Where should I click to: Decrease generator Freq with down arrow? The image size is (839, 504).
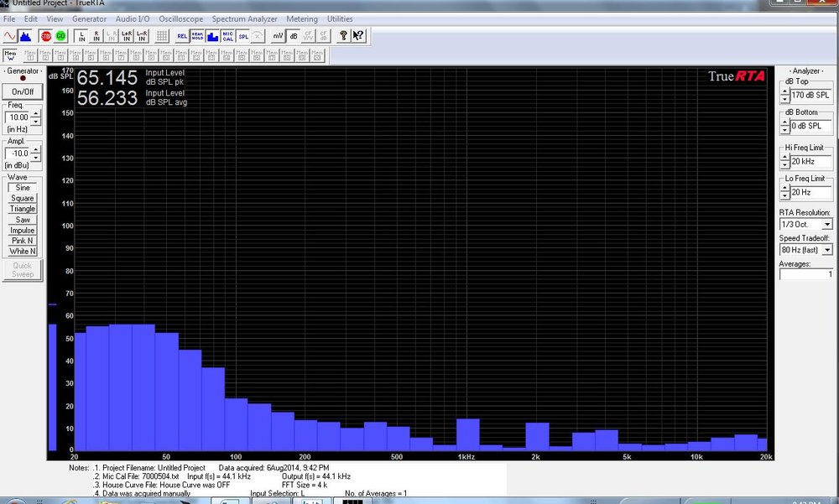(36, 121)
